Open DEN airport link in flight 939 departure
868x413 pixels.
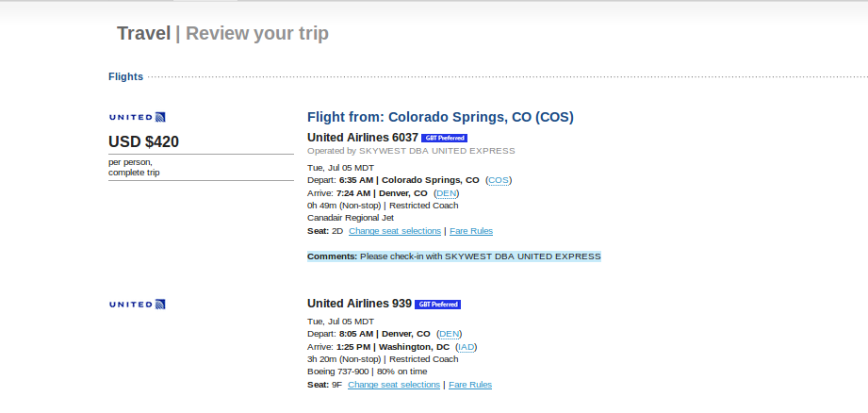(450, 334)
